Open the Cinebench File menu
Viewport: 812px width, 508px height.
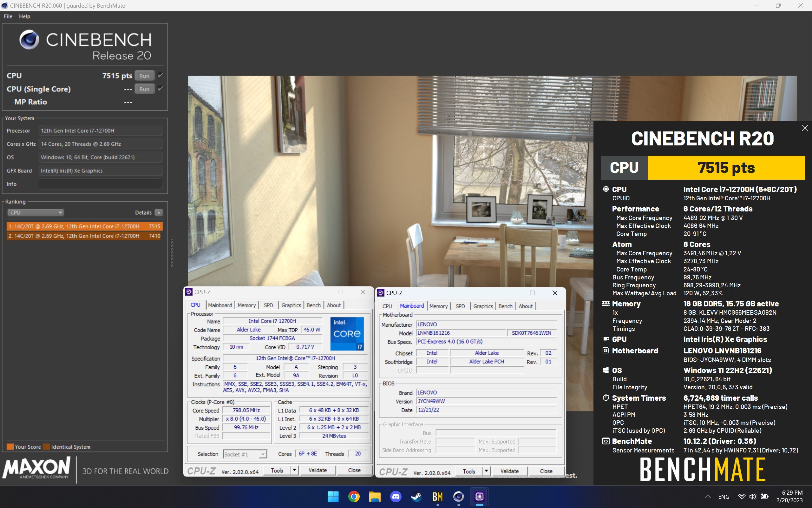pyautogui.click(x=8, y=16)
